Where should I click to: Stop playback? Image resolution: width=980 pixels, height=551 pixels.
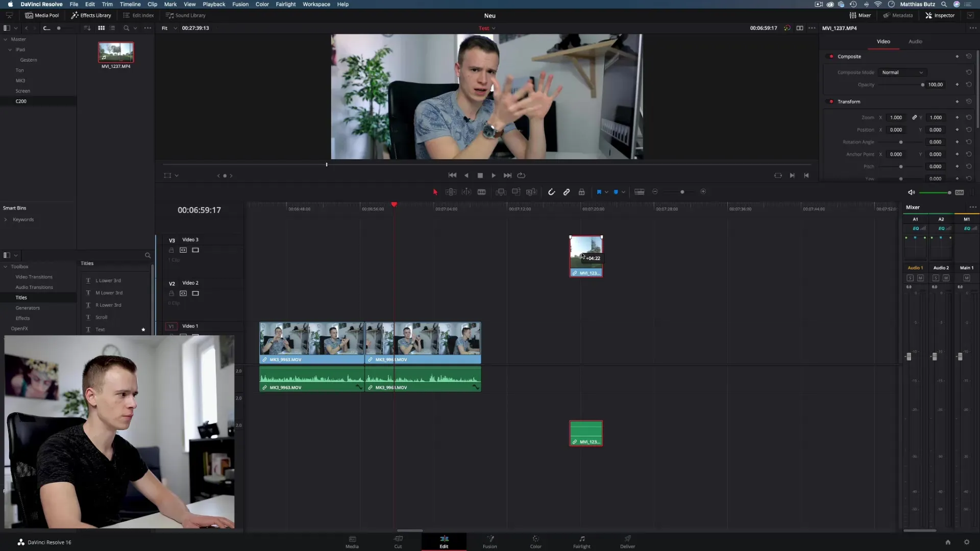pyautogui.click(x=480, y=176)
